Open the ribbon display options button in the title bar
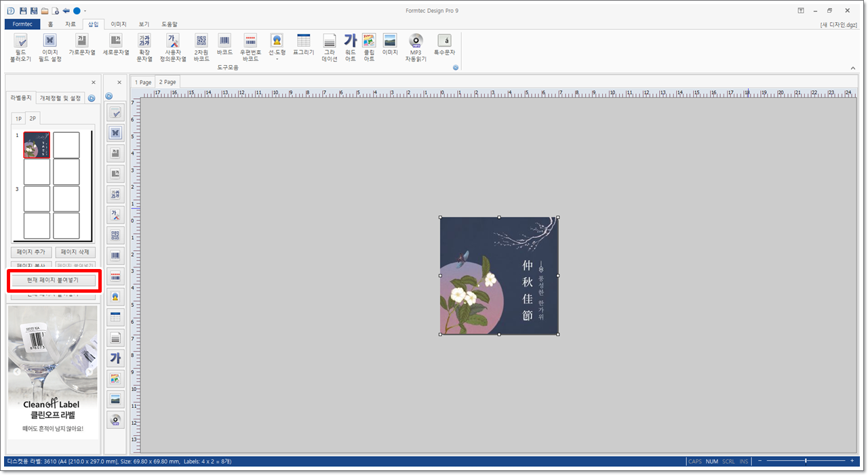 click(801, 11)
